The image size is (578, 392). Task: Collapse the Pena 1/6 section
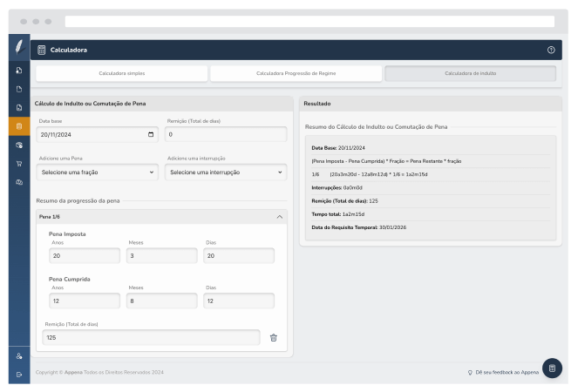click(x=279, y=217)
